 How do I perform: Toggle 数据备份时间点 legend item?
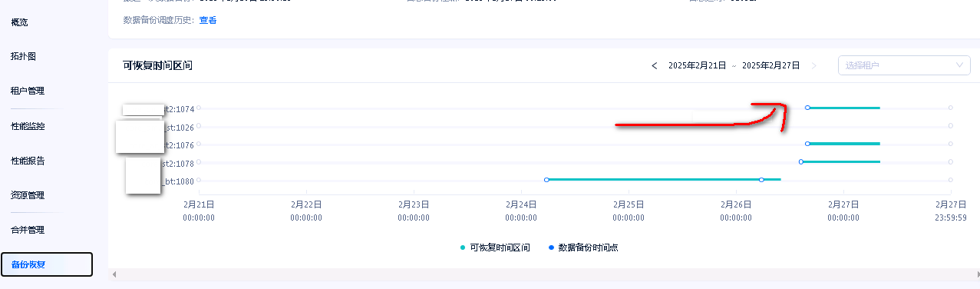(583, 247)
